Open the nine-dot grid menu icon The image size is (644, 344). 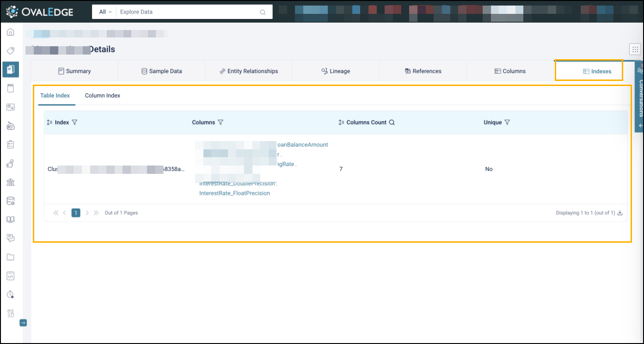pos(635,49)
